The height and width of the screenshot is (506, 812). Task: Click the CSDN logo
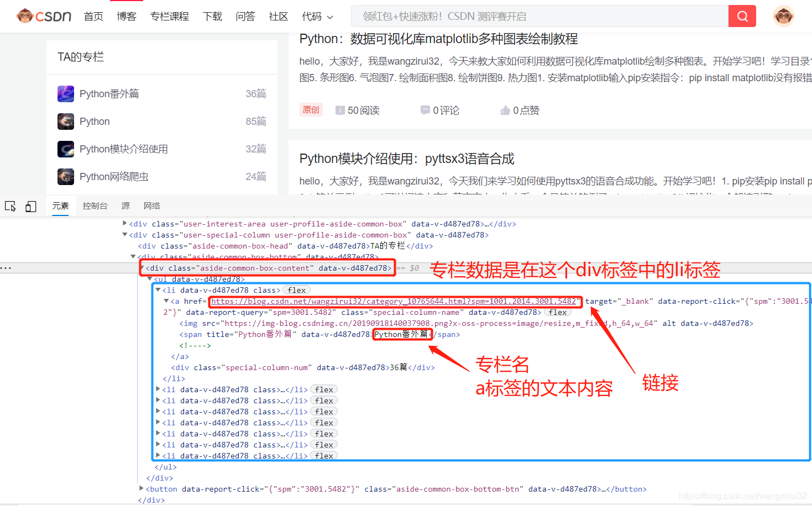coord(44,16)
